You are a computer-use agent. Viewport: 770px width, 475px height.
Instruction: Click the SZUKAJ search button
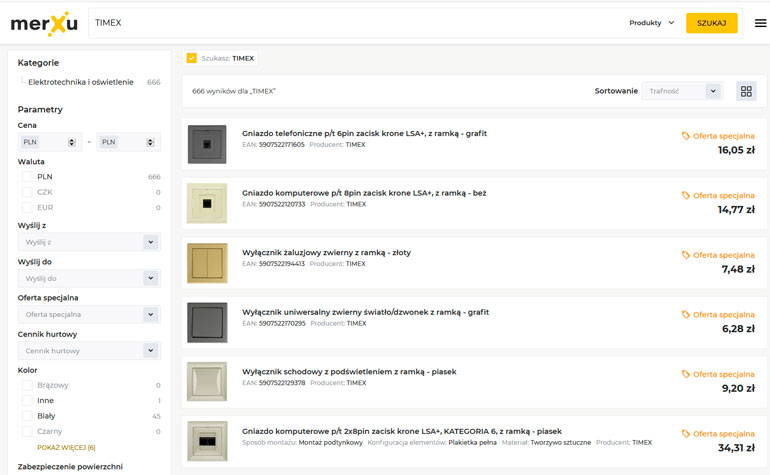pyautogui.click(x=712, y=23)
